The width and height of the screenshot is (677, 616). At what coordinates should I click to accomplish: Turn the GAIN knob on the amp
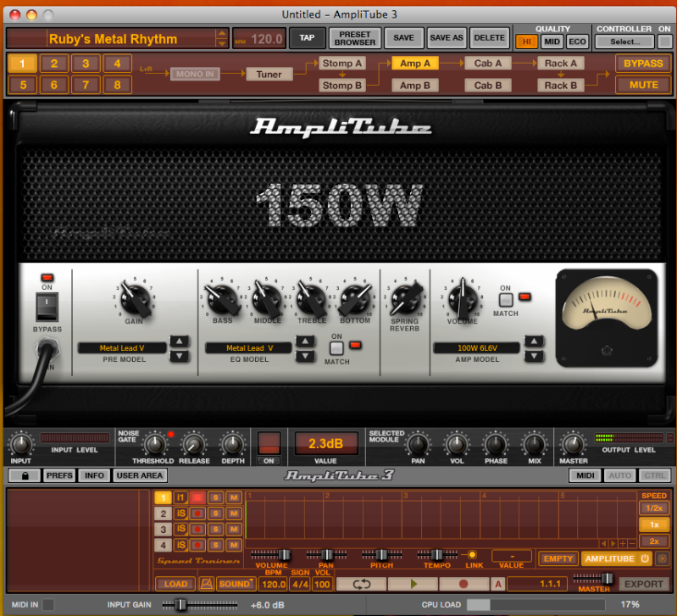coord(135,299)
